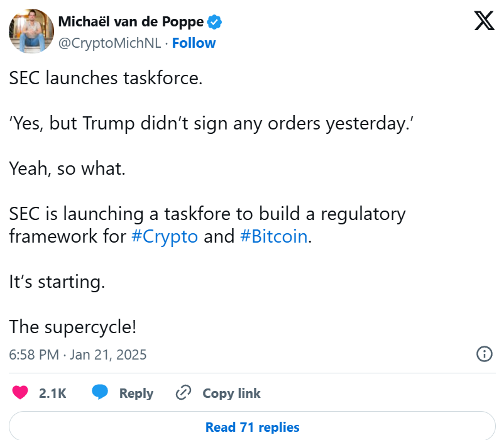Click the X logo icon
The image size is (504, 440).
[485, 21]
